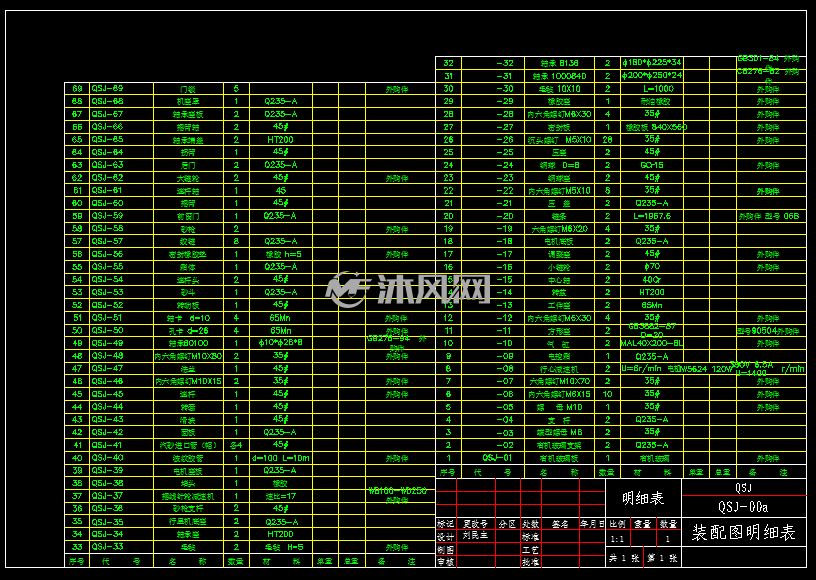816x580 pixels.
Task: Click the code cell QSJ-47
Action: coord(108,368)
